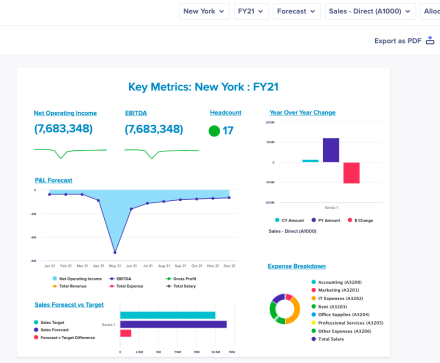Viewport: 440px width, 363px height.
Task: Click the Export as PDF button
Action: (404, 41)
